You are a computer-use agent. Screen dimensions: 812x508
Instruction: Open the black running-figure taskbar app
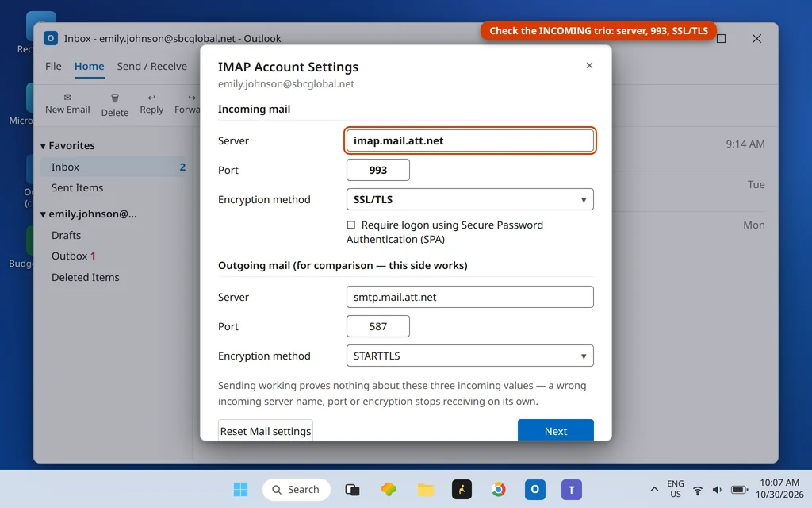click(x=462, y=489)
